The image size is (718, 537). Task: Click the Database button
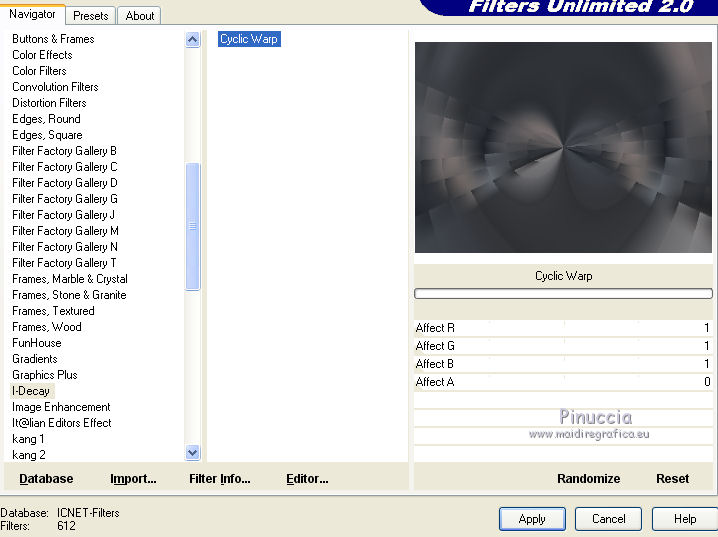click(46, 479)
